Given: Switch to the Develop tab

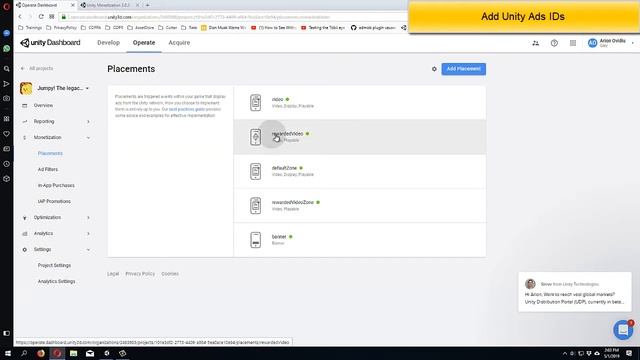Looking at the screenshot, I should coord(109,42).
